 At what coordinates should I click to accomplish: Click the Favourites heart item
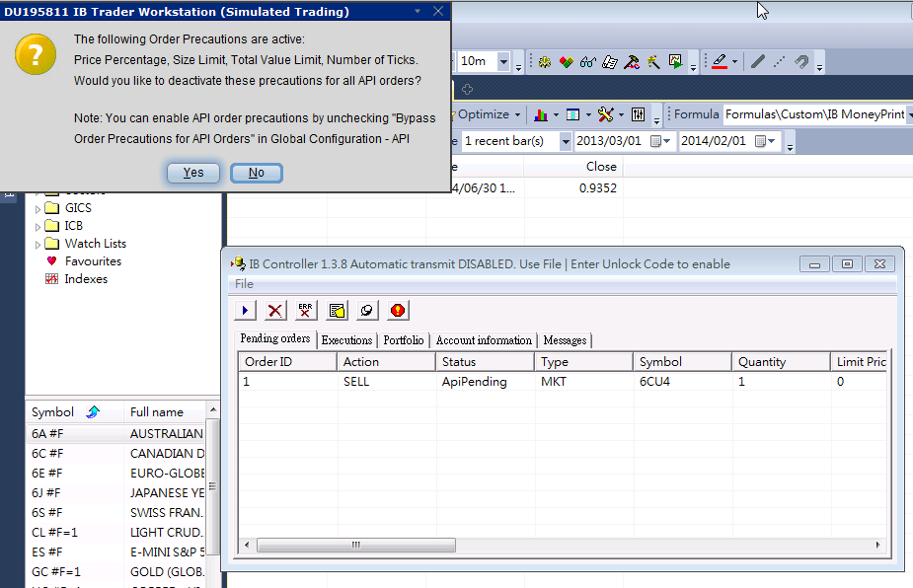(84, 261)
